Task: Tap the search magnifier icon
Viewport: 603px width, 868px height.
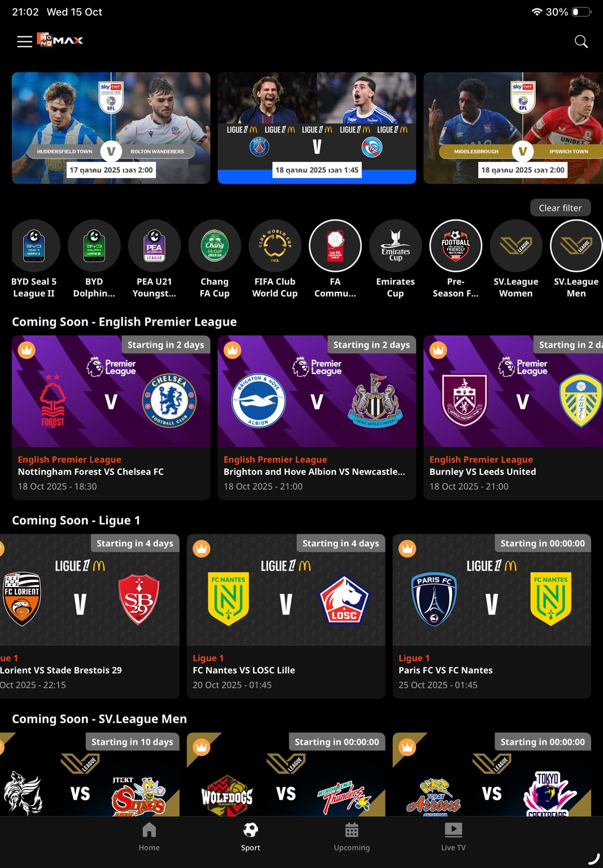Action: [x=581, y=41]
